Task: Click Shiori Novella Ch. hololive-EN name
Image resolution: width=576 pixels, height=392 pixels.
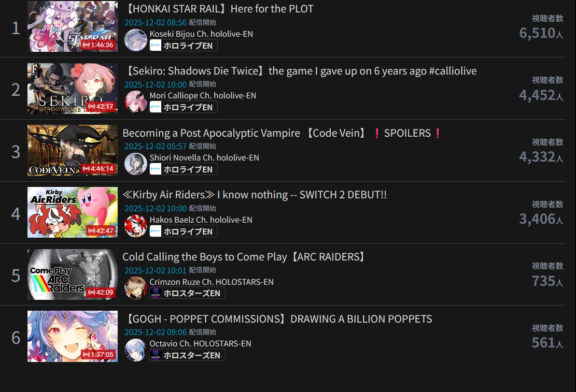Action: click(x=204, y=158)
